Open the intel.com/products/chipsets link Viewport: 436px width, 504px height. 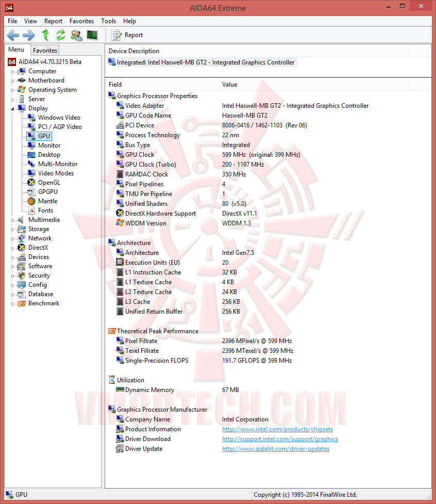pyautogui.click(x=277, y=429)
